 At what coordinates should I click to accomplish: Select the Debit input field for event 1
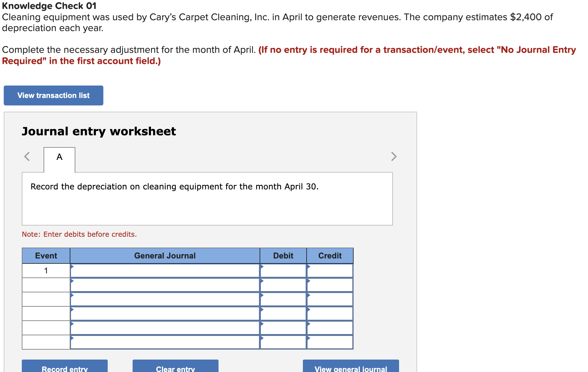(283, 270)
